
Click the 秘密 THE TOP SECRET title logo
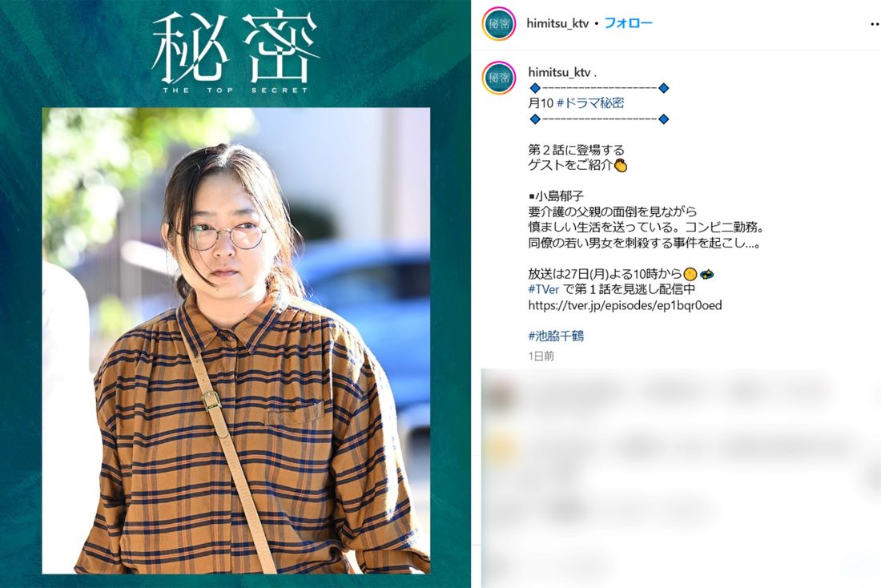coord(235,52)
